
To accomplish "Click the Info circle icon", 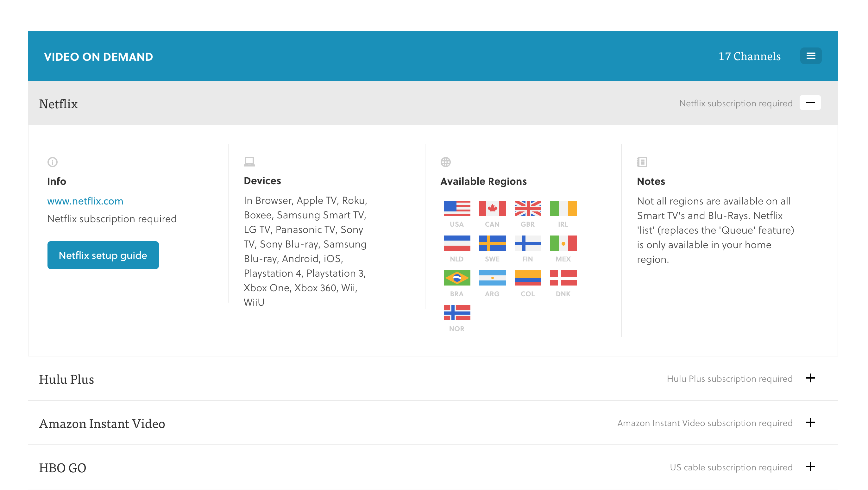I will [52, 162].
